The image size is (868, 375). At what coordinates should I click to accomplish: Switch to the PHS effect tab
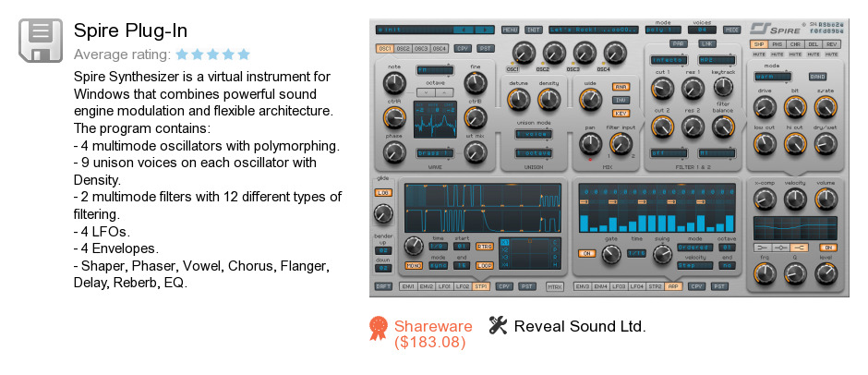click(x=777, y=43)
